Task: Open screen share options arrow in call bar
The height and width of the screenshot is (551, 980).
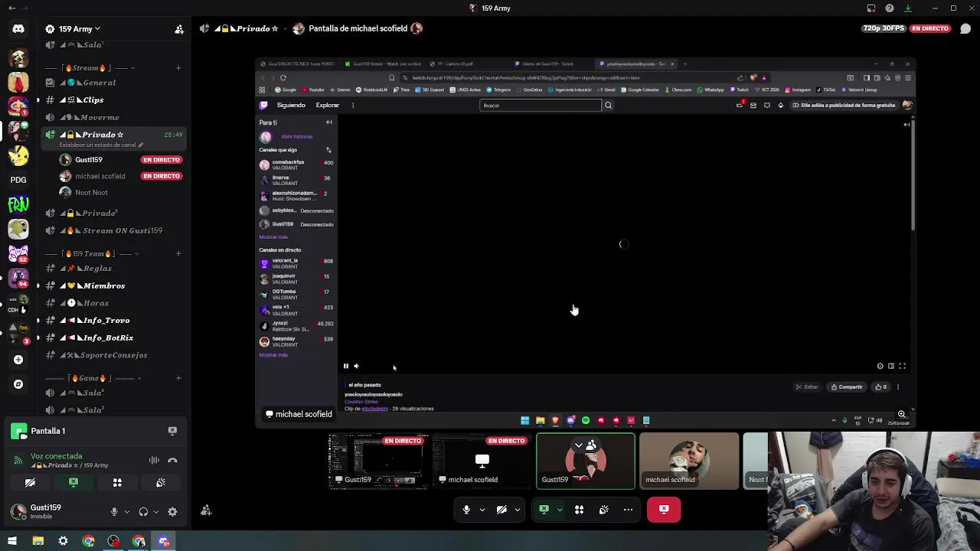Action: 560,510
